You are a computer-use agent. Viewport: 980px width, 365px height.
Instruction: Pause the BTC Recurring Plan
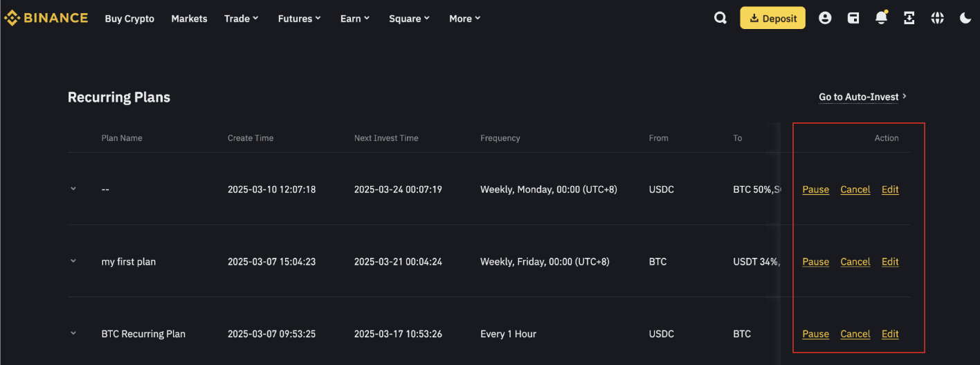(x=815, y=334)
